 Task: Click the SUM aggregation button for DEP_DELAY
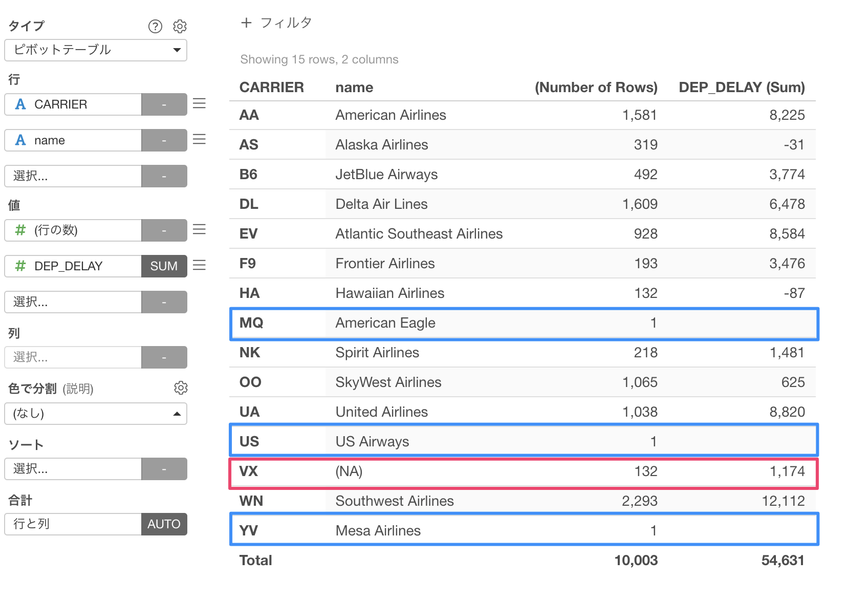[164, 266]
